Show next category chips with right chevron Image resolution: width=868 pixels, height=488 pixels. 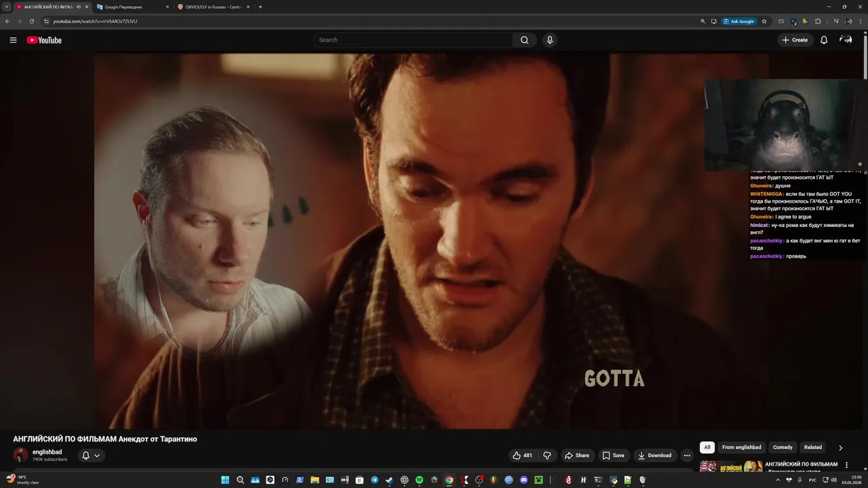840,447
